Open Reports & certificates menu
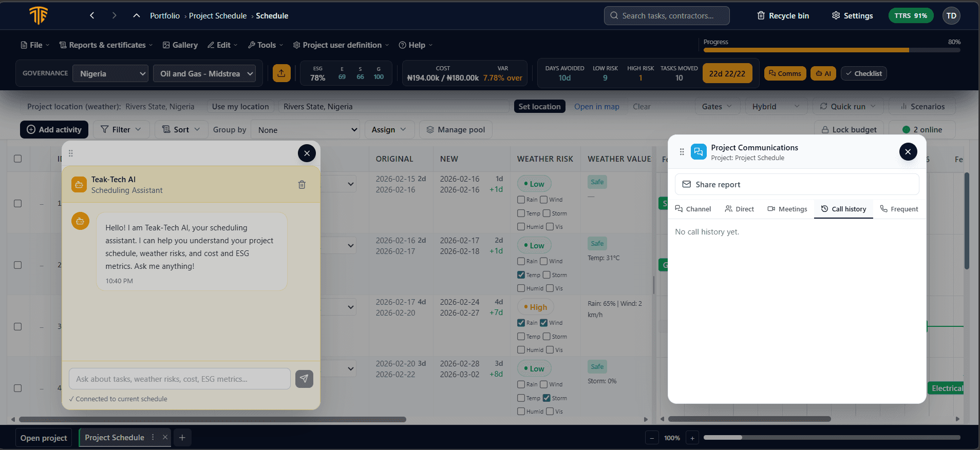This screenshot has height=450, width=980. coord(106,45)
